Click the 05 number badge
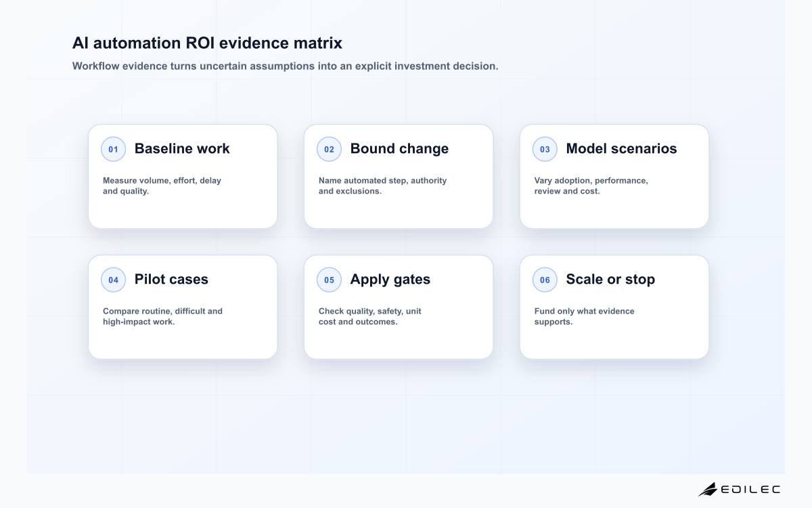812x508 pixels. click(329, 280)
